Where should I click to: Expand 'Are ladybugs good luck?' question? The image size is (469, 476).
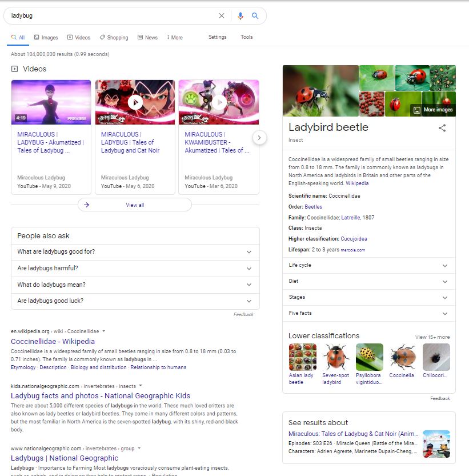click(x=135, y=301)
